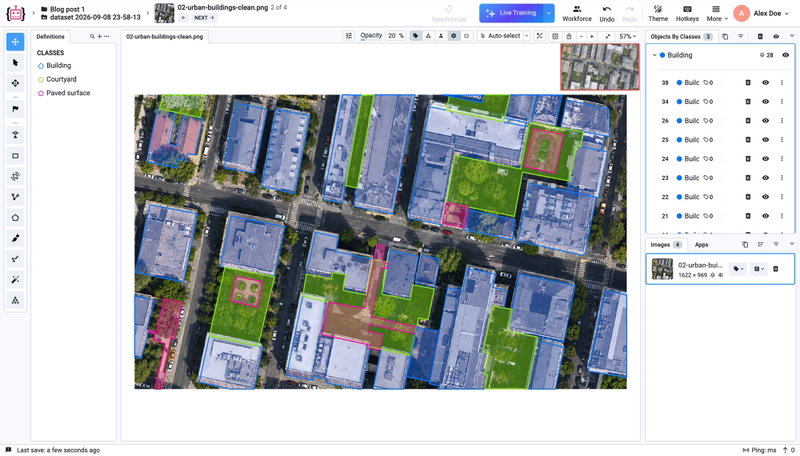Hide Building object 38

click(765, 83)
